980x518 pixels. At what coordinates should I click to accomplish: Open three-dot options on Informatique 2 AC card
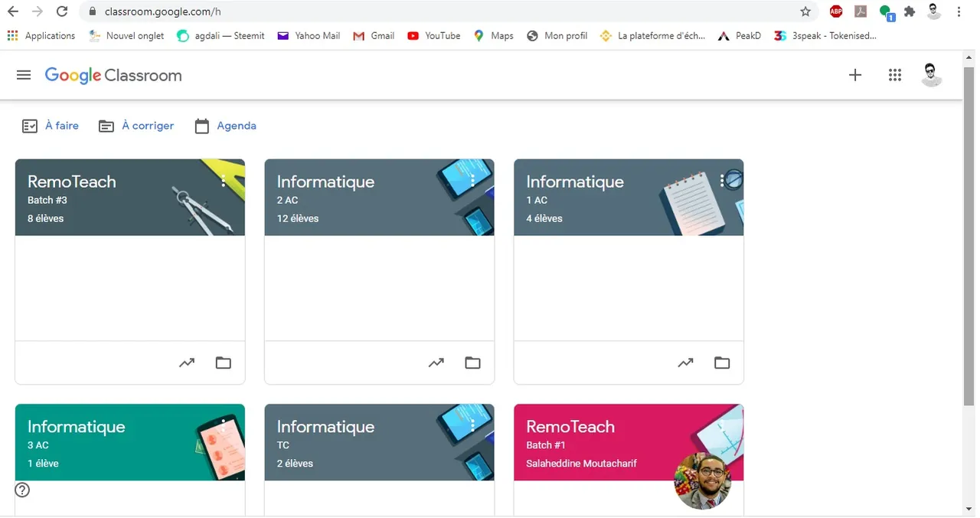pos(472,181)
